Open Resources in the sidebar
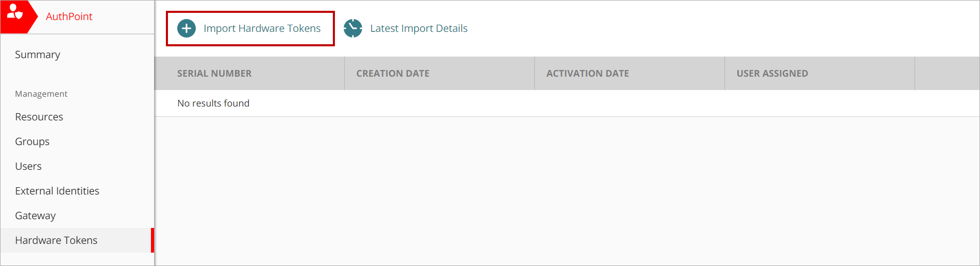Screen dimensions: 980x266 pyautogui.click(x=39, y=117)
